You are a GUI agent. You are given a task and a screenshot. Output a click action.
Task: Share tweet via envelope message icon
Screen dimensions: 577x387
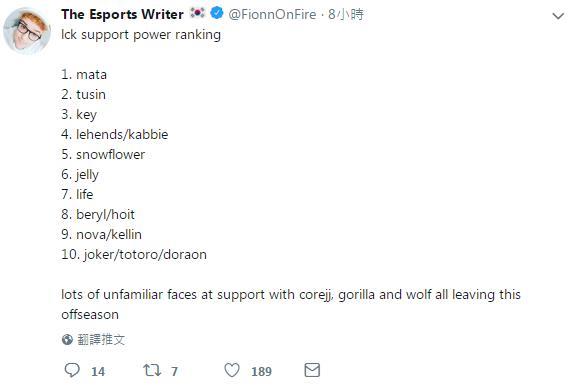[312, 370]
